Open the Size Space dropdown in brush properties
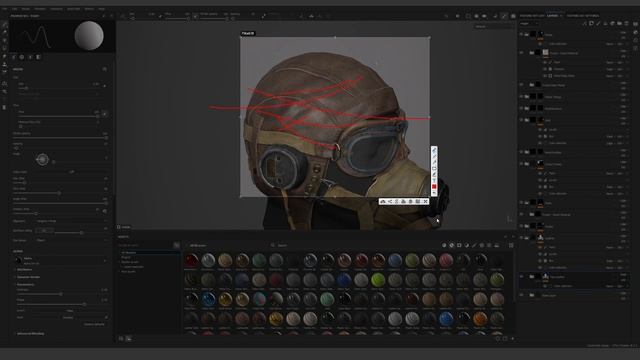640x360 pixels. (x=72, y=240)
